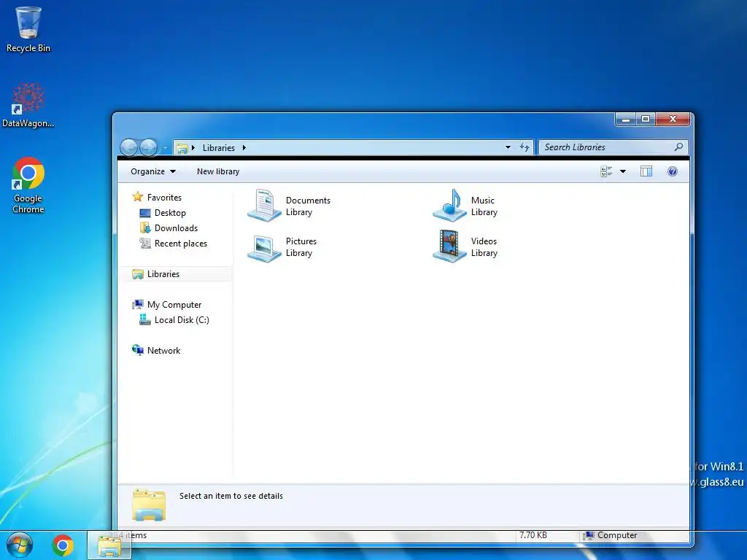Click the File Explorer taskbar button
Viewport: 747px width, 560px height.
coord(109,545)
